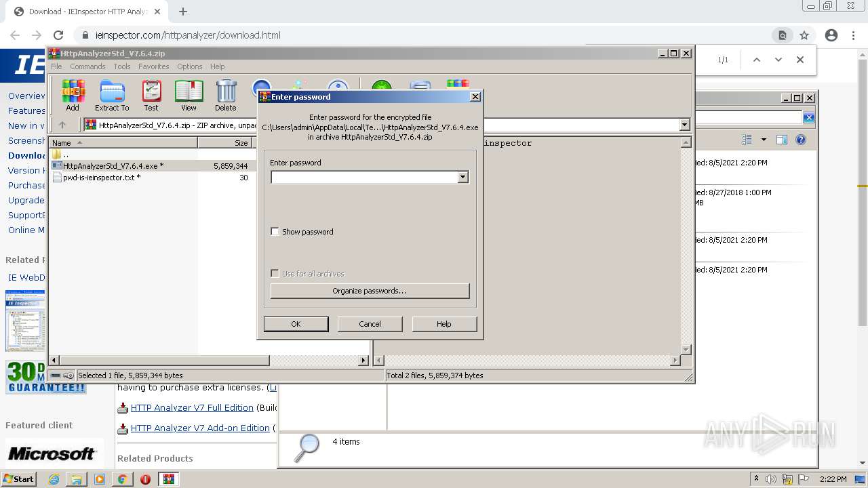Click the Chrome address bar URL
The width and height of the screenshot is (868, 488).
188,35
